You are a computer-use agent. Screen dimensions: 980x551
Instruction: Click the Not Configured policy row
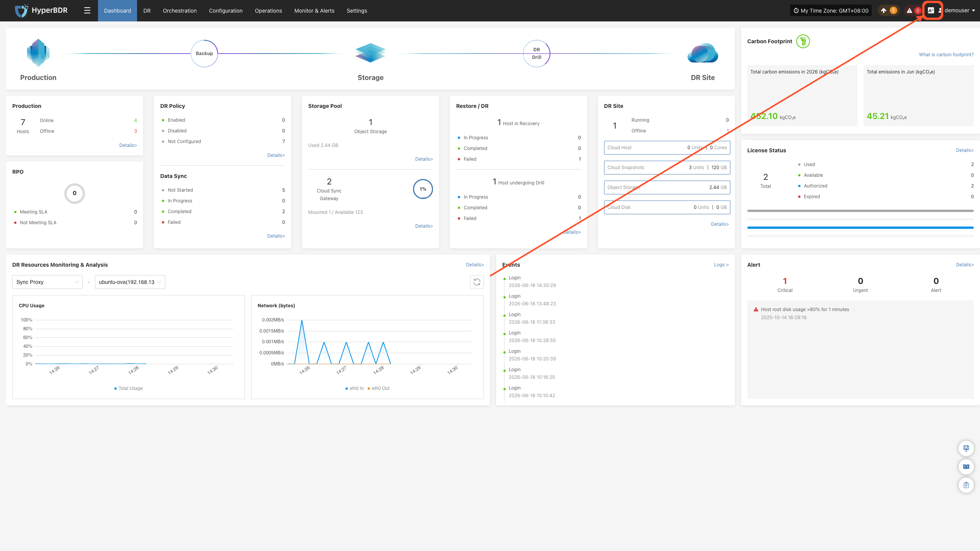(223, 142)
